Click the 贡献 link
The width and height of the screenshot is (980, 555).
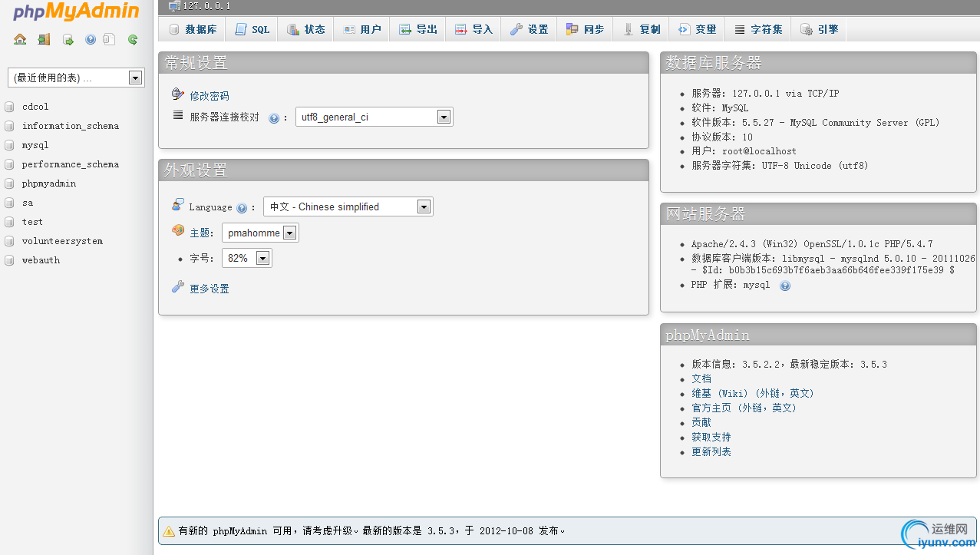tap(701, 422)
